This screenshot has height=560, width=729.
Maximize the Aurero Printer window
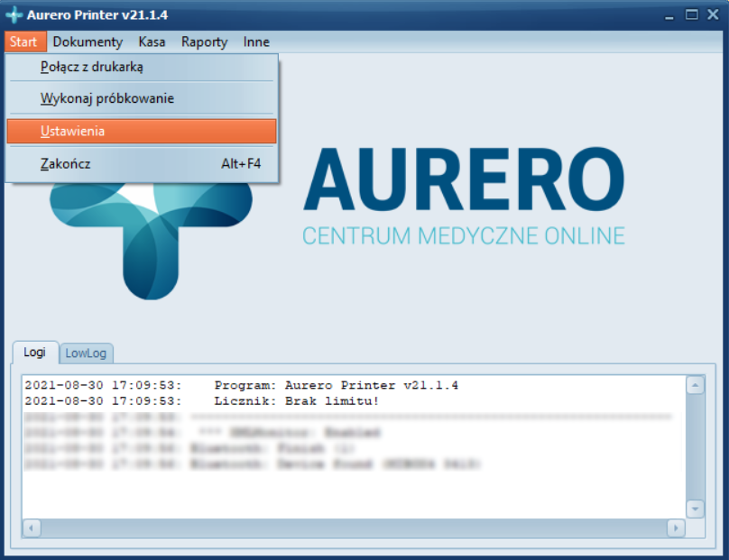tap(691, 14)
